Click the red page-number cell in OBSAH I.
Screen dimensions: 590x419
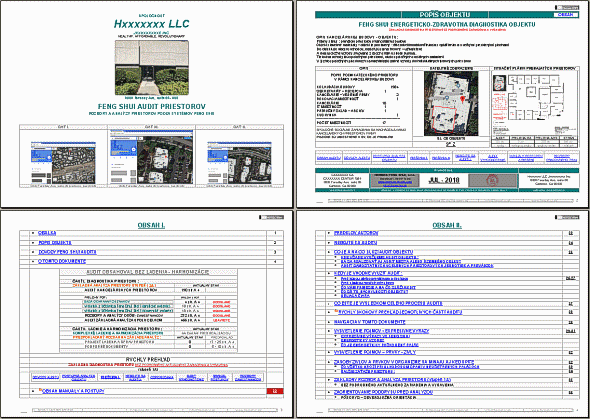pos(275,391)
